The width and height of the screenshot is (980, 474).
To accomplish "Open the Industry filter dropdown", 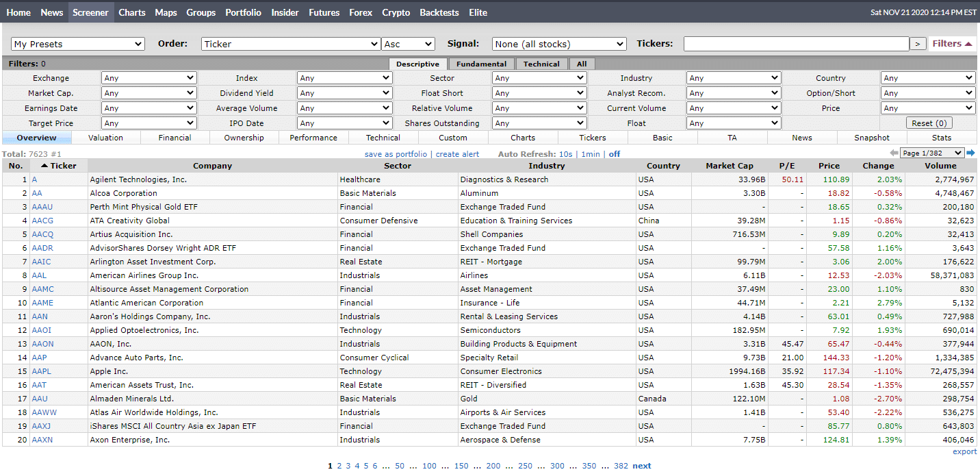I will click(x=734, y=78).
